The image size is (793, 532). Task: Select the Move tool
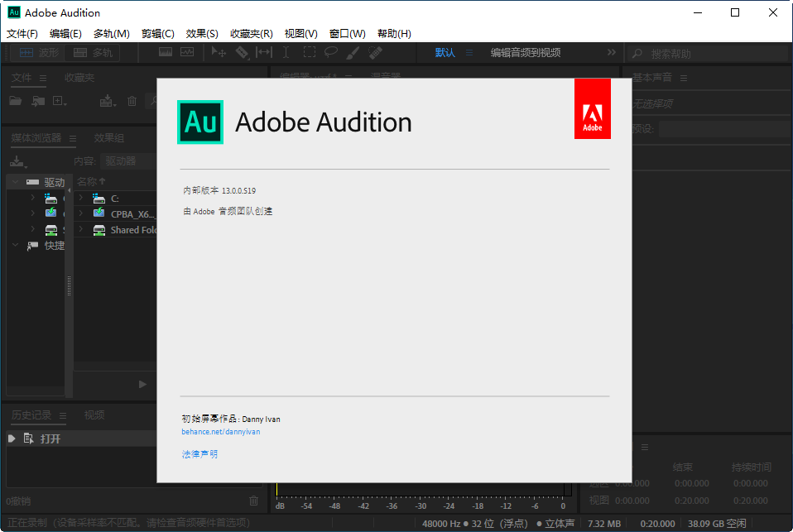click(219, 52)
